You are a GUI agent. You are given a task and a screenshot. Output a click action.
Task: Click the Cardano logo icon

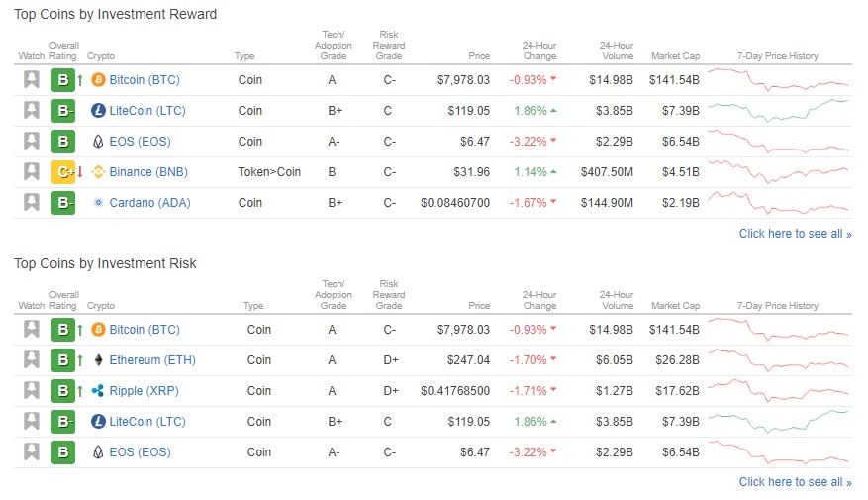click(x=98, y=203)
